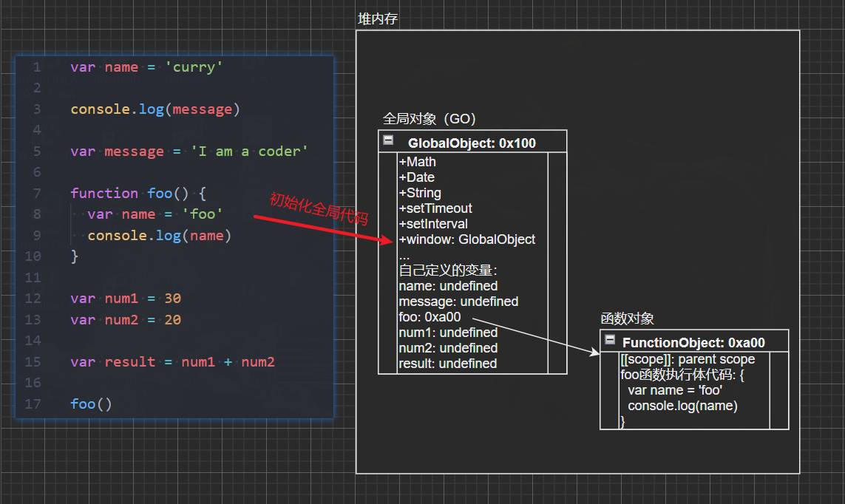Click the 堆内存 heap memory label
Screen dimensions: 845x504
[x=378, y=19]
